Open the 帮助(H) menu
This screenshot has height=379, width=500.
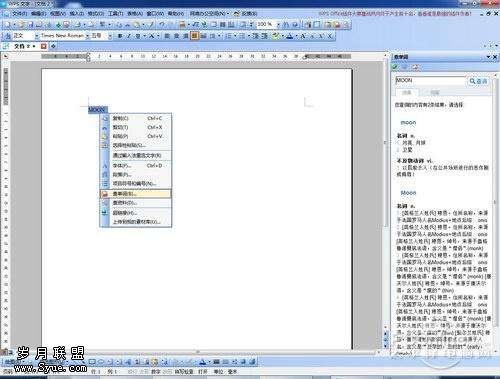pos(176,14)
